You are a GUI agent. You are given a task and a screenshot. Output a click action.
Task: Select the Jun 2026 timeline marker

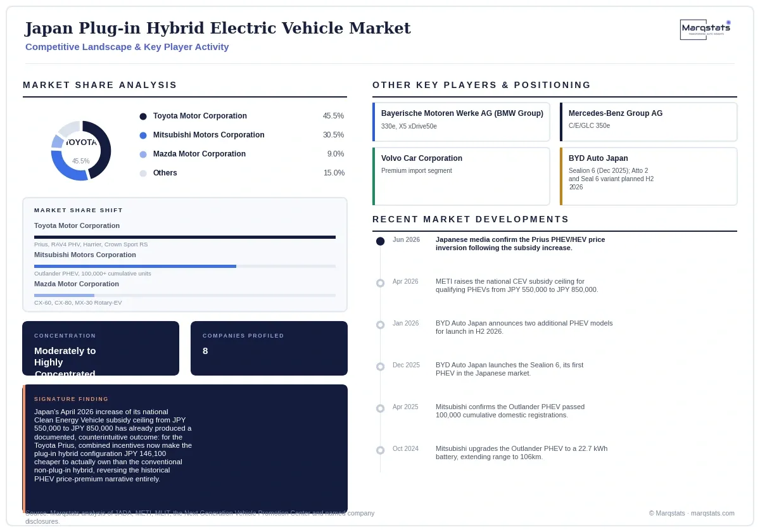(x=380, y=241)
